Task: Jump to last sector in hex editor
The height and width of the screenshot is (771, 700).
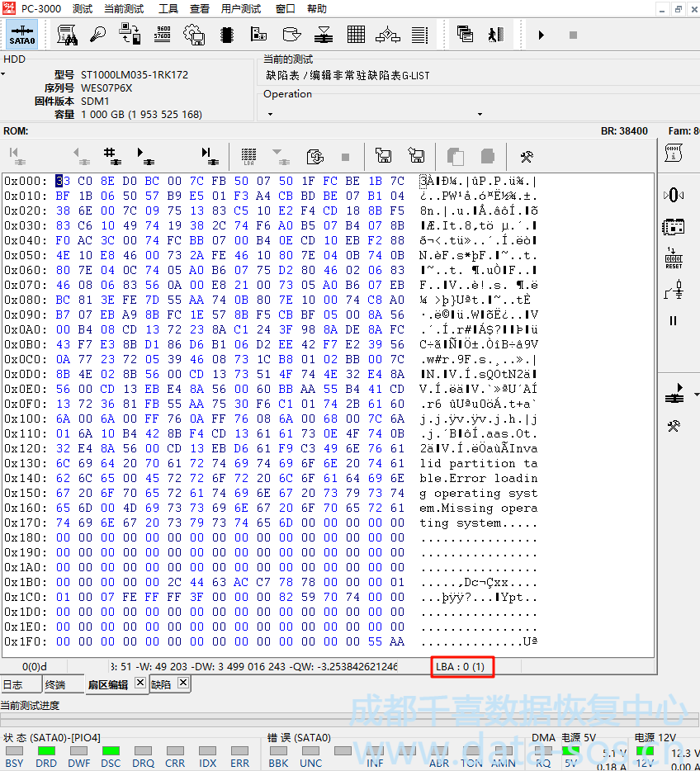Action: 210,155
